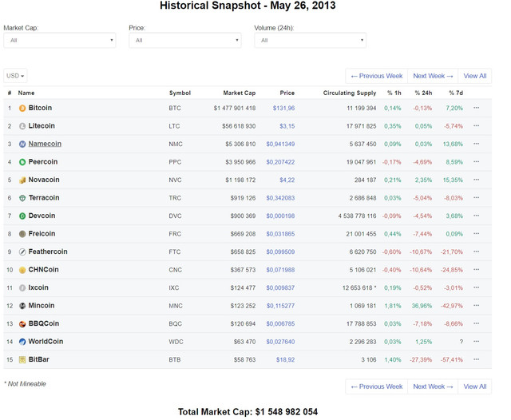
Task: Click Mincoin price $0,115277 link
Action: click(x=280, y=306)
